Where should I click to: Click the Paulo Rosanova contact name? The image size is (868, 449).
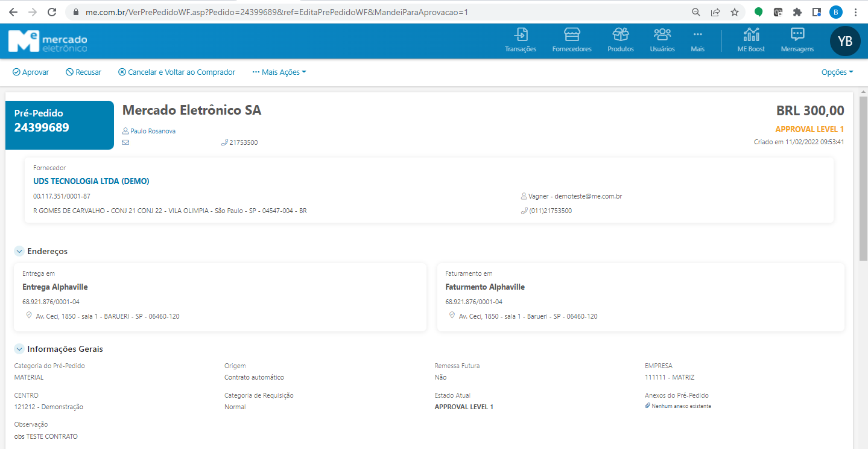point(153,131)
